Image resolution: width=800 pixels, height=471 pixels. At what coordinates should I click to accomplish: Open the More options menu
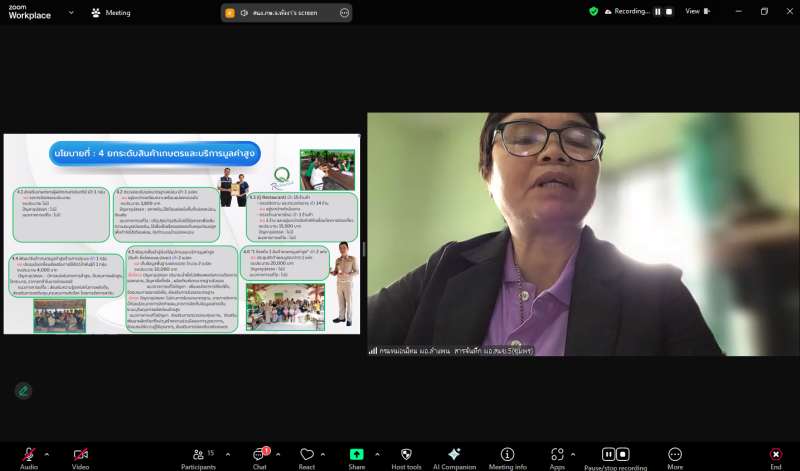coord(675,454)
